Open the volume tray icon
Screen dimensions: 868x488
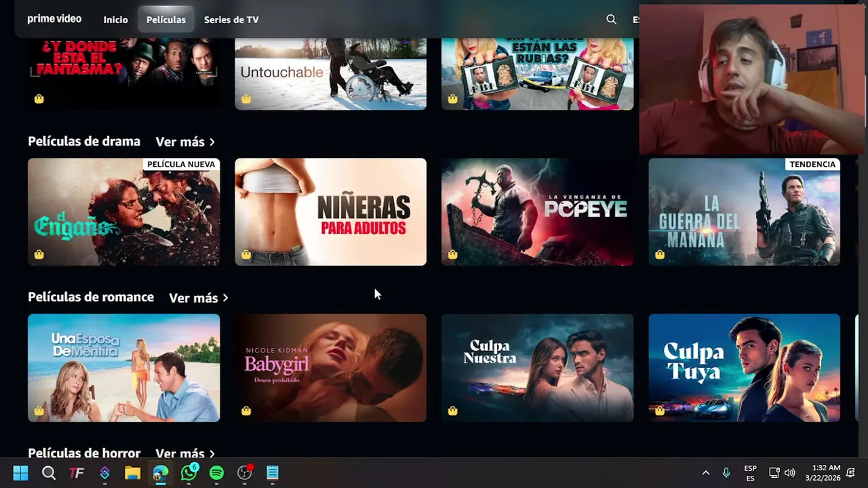[789, 472]
